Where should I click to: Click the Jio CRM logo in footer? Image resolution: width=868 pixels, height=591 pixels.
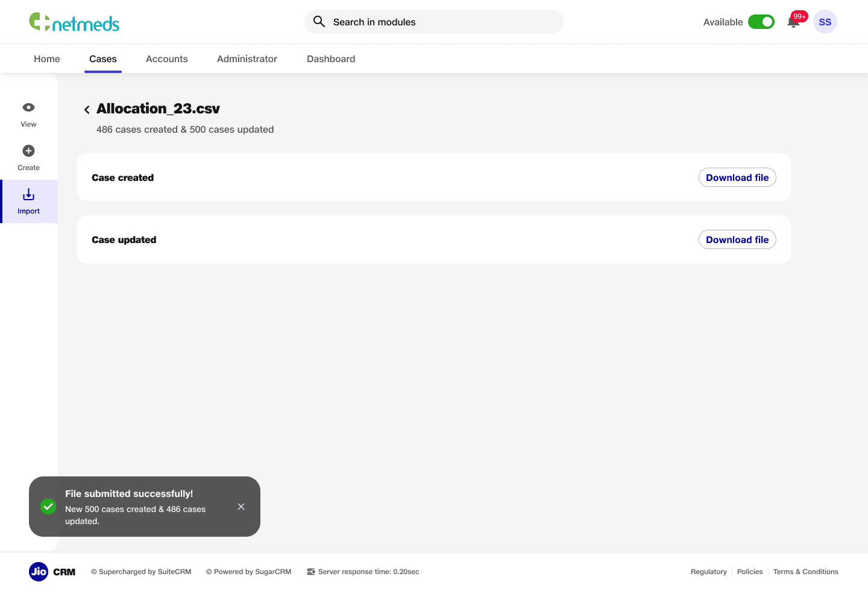(52, 572)
